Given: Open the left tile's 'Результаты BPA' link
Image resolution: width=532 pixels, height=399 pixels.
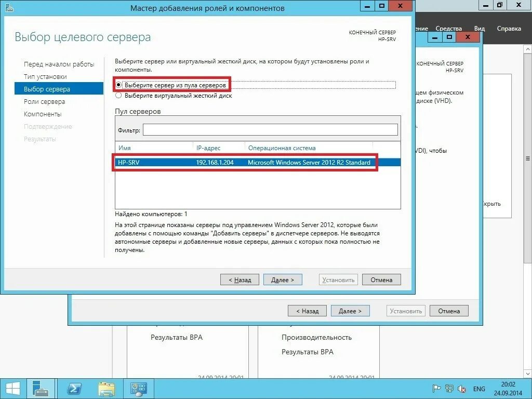Looking at the screenshot, I should click(177, 337).
